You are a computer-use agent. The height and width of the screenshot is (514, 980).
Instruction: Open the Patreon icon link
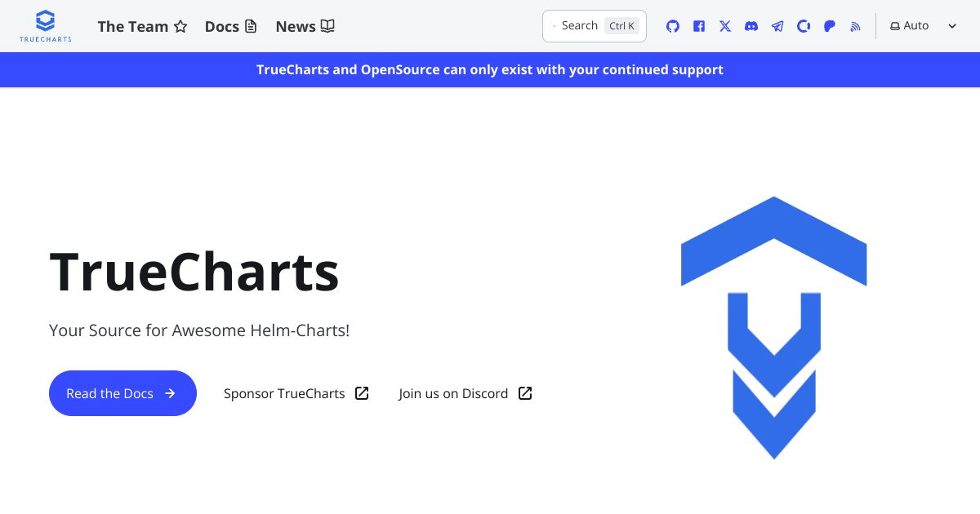[x=830, y=26]
